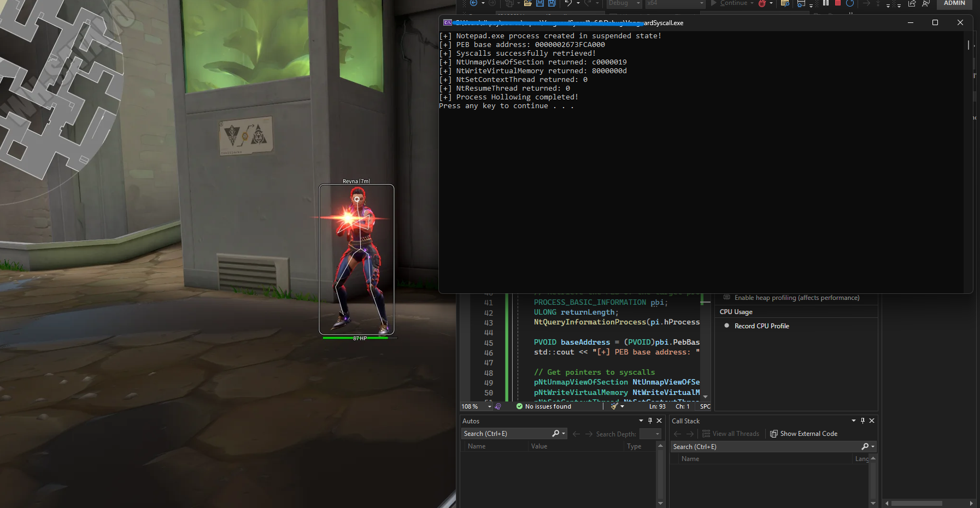
Task: Restart debugging with circular arrow icon
Action: click(x=850, y=3)
